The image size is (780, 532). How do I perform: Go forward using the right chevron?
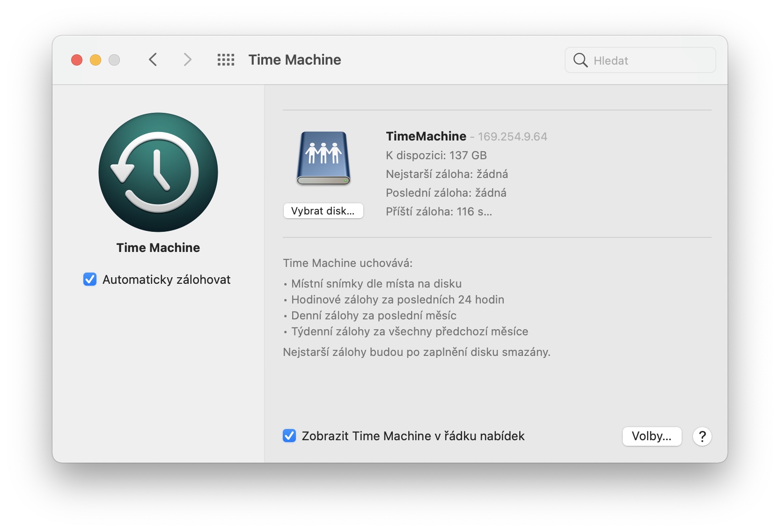coord(187,60)
